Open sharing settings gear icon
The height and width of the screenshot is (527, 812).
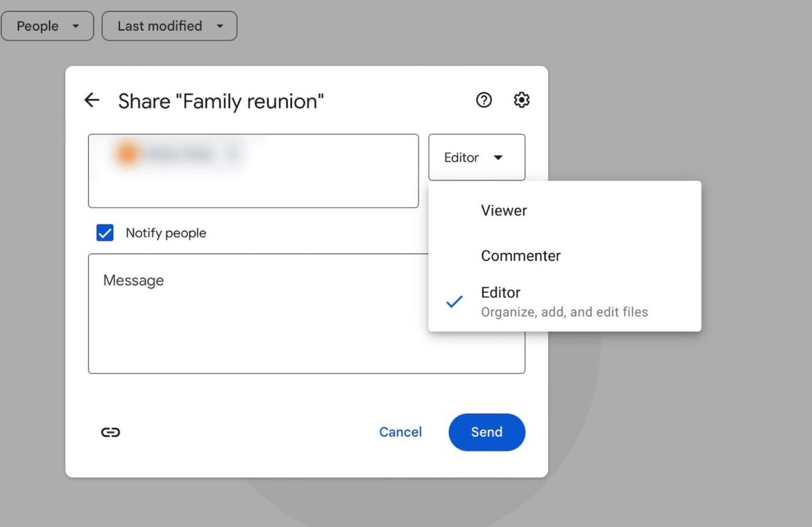521,100
